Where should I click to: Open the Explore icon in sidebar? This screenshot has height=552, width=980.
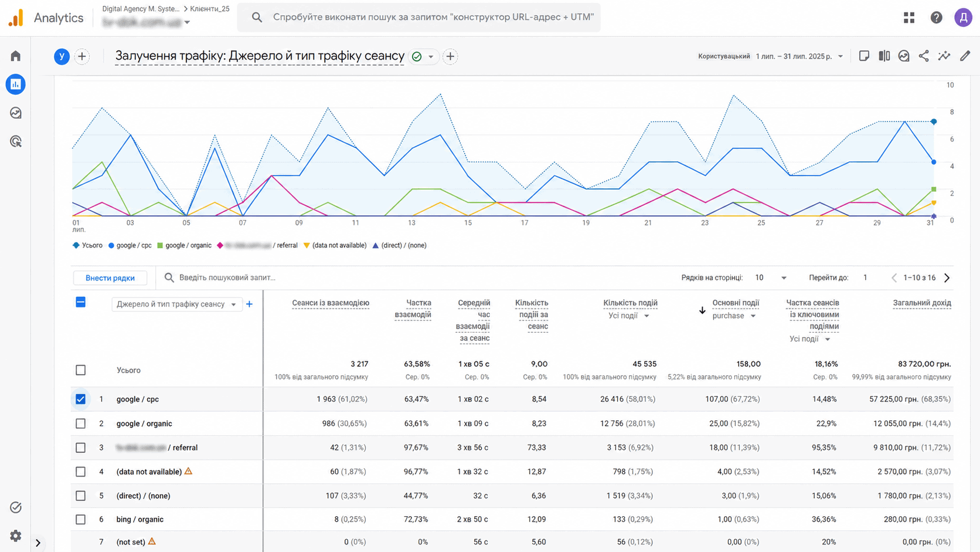[x=16, y=113]
